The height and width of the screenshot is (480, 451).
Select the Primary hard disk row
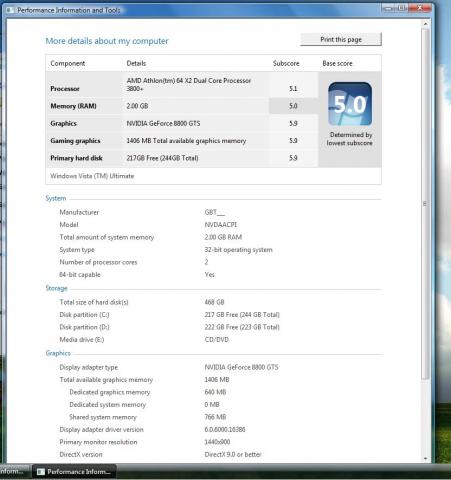pos(182,158)
